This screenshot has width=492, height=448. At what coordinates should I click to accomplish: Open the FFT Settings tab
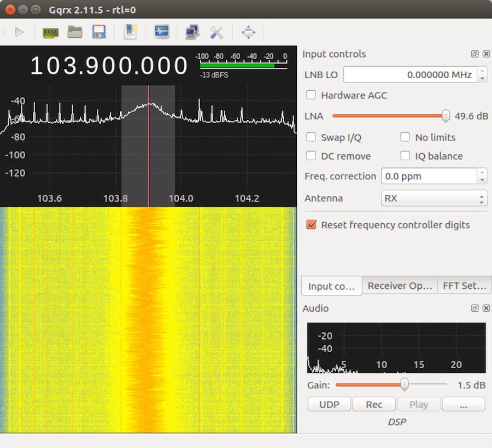464,286
